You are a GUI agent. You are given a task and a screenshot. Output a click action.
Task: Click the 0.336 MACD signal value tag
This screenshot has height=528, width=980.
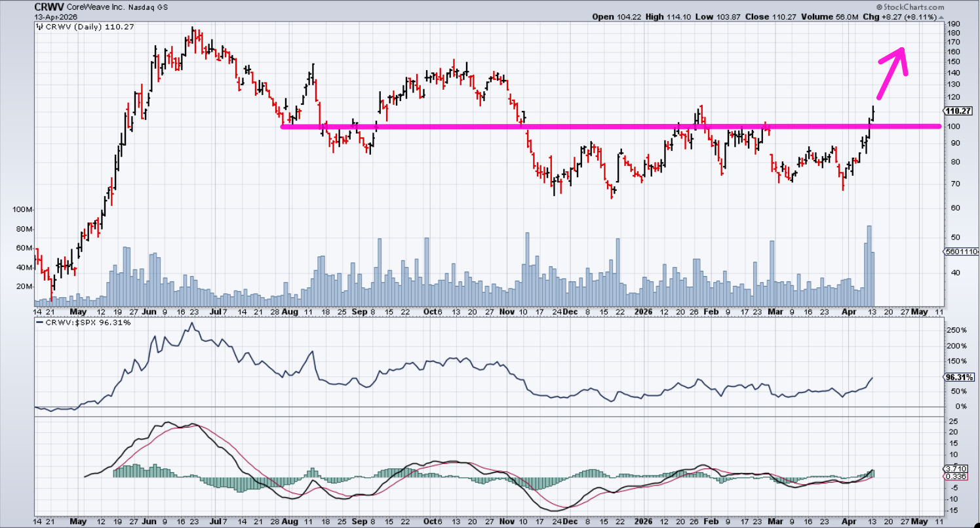point(954,476)
